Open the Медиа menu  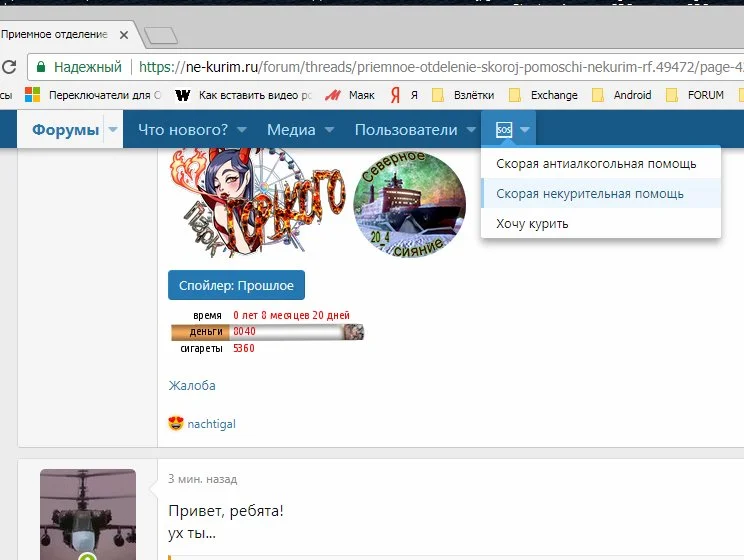(x=291, y=130)
